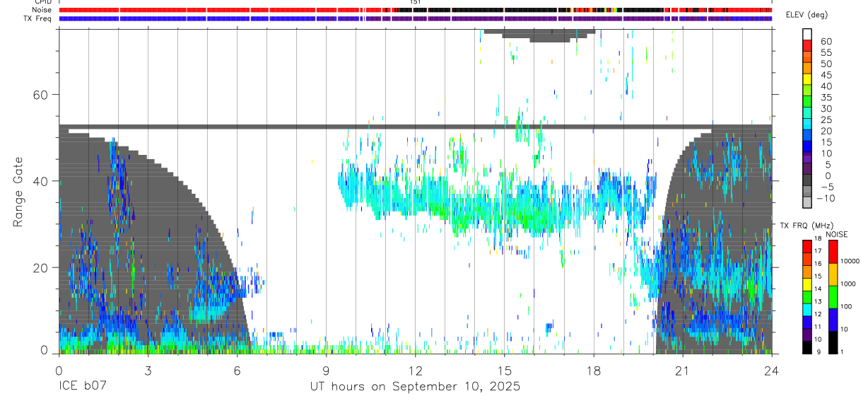The height and width of the screenshot is (401, 868).
Task: Click the Range Gate y-axis title
Action: pos(19,192)
